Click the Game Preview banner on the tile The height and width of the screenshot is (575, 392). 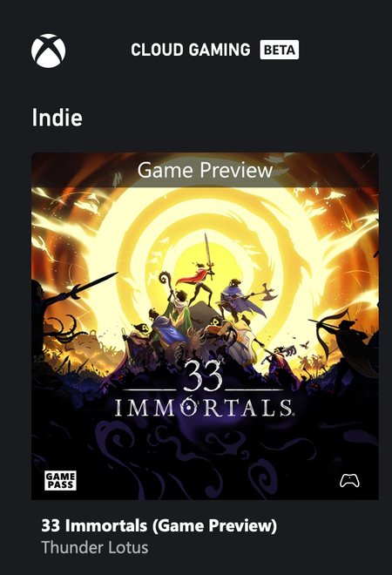coord(205,170)
